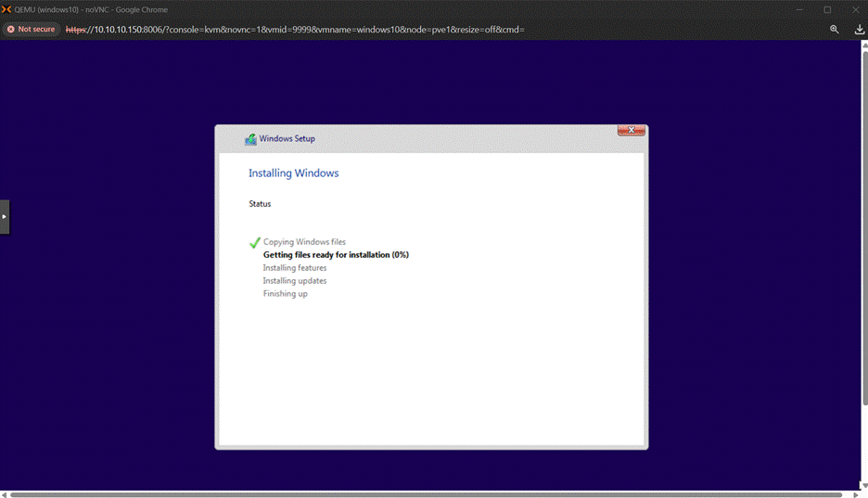Click the download icon in the address bar
The width and height of the screenshot is (868, 498).
(x=859, y=30)
